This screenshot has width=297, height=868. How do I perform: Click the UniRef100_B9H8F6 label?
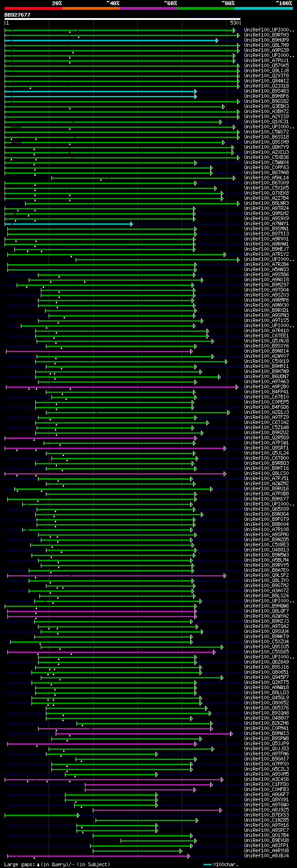coord(266,96)
